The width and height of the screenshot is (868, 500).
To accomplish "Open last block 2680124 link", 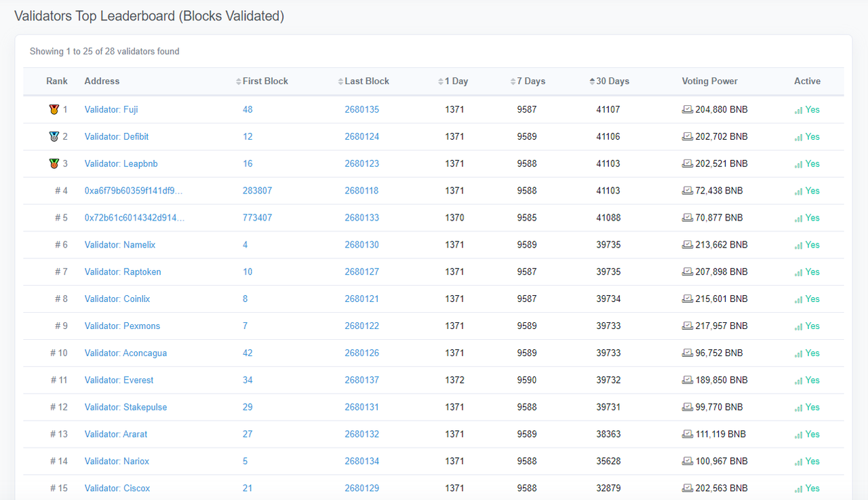I will pyautogui.click(x=362, y=136).
